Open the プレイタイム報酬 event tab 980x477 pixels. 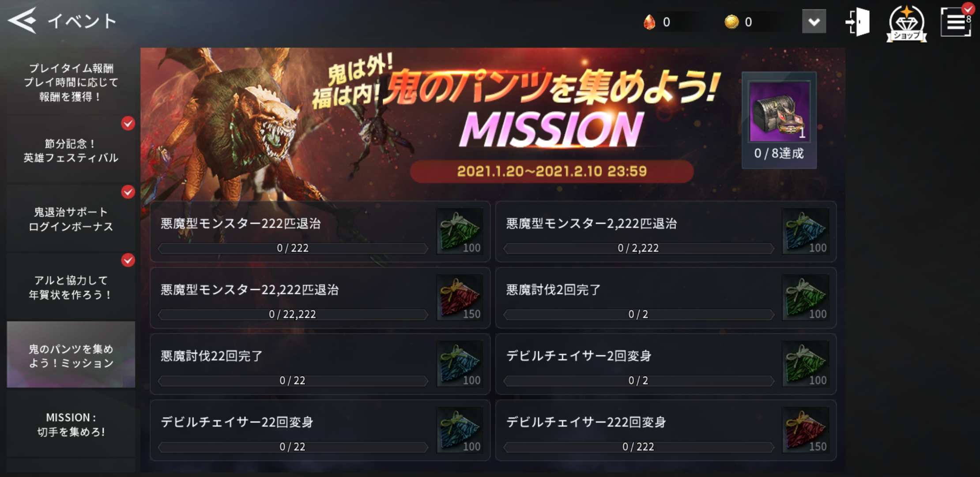[71, 82]
